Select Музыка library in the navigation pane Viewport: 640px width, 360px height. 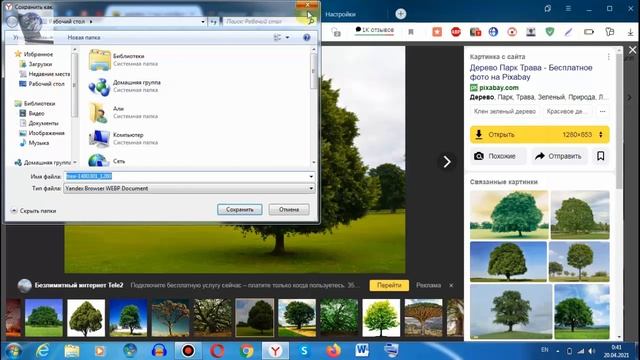coord(35,143)
